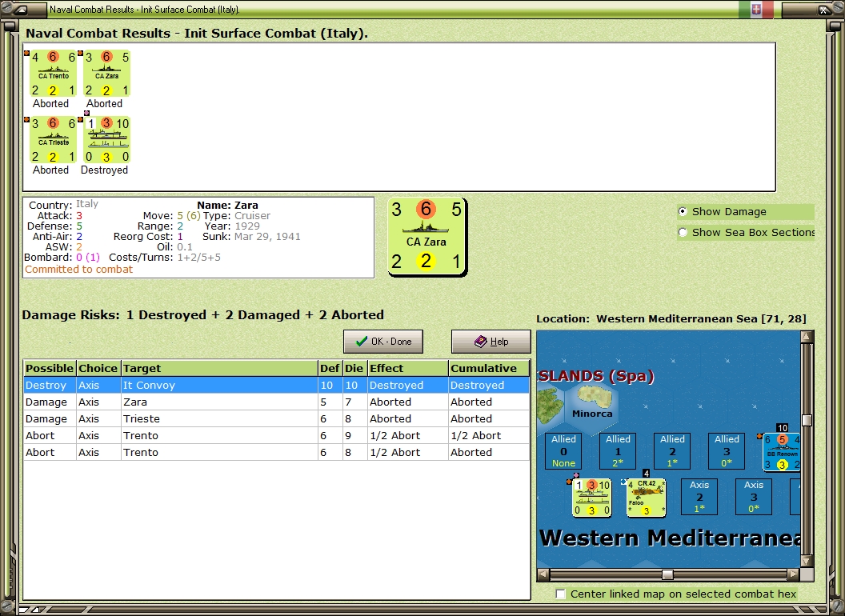845x616 pixels.
Task: Open the window system menu icon at top-left
Action: pyautogui.click(x=19, y=9)
